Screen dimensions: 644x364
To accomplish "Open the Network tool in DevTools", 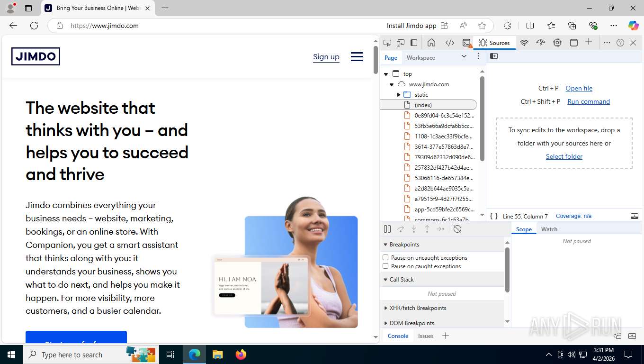I will click(524, 43).
